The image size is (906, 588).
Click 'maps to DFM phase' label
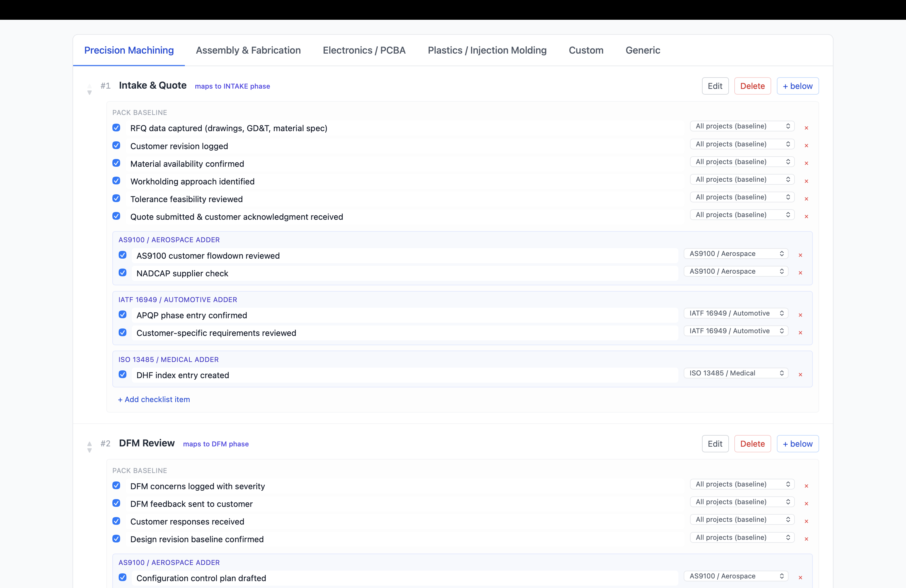tap(216, 444)
